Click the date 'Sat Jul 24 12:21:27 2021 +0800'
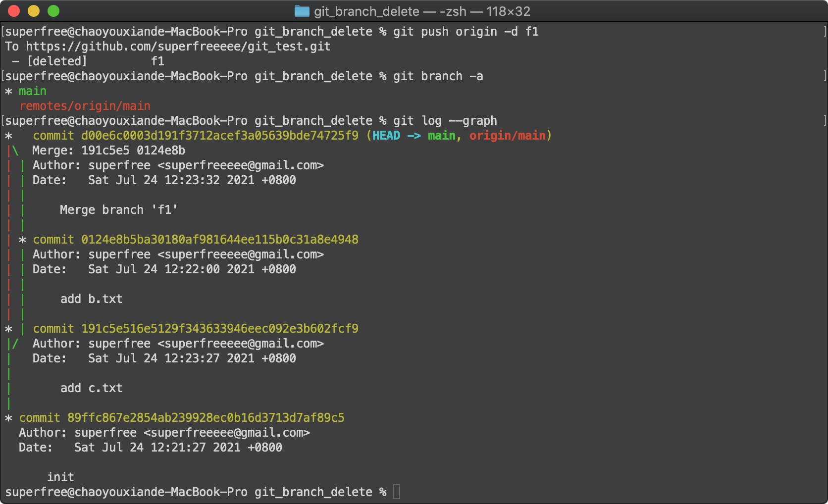The width and height of the screenshot is (828, 504). [x=178, y=448]
